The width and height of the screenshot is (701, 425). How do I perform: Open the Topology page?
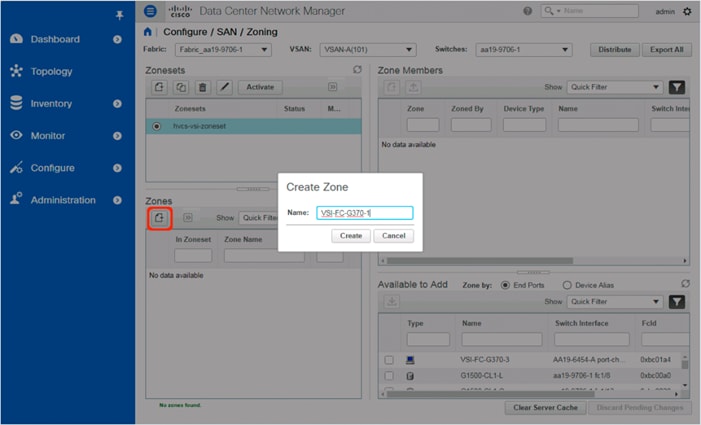click(x=51, y=72)
